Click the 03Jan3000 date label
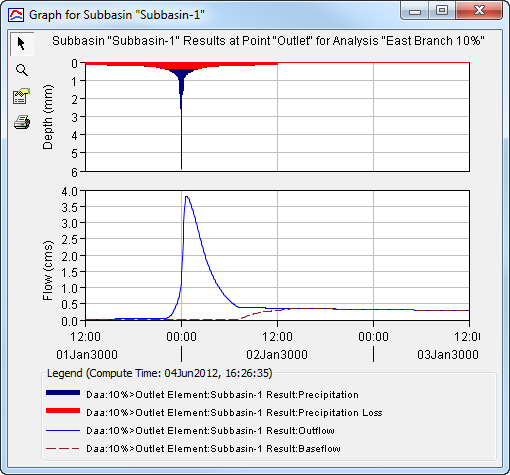 [x=448, y=354]
